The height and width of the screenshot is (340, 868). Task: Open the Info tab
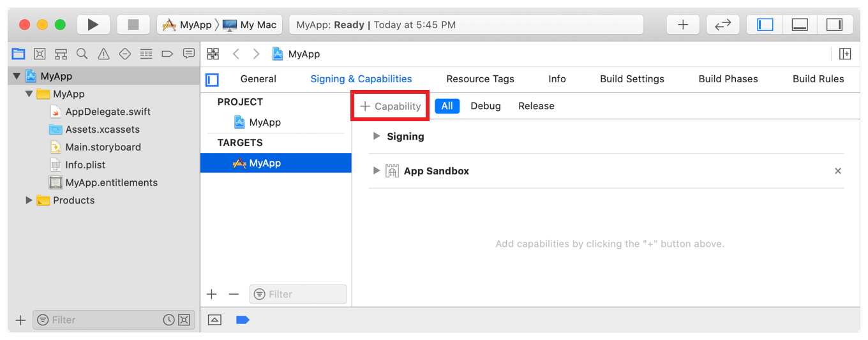pyautogui.click(x=557, y=79)
